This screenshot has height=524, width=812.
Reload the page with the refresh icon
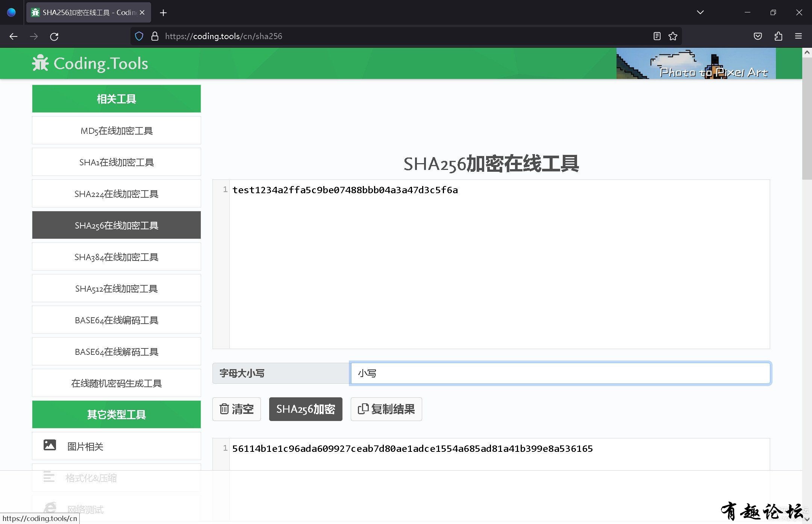tap(54, 36)
